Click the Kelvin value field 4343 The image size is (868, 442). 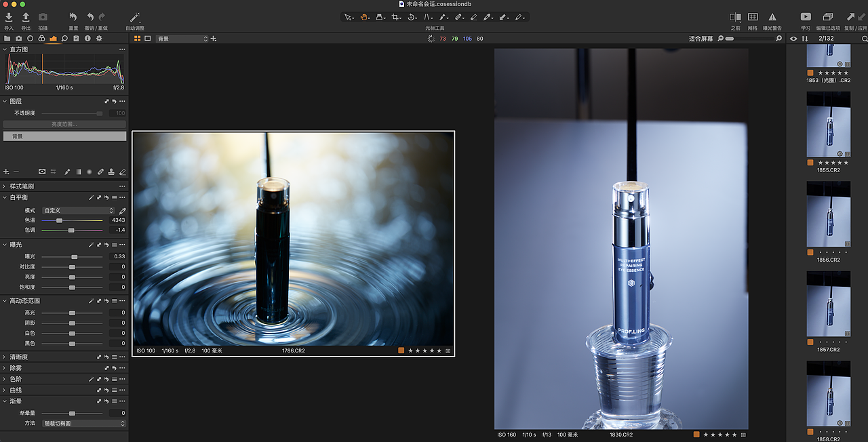[x=117, y=220]
